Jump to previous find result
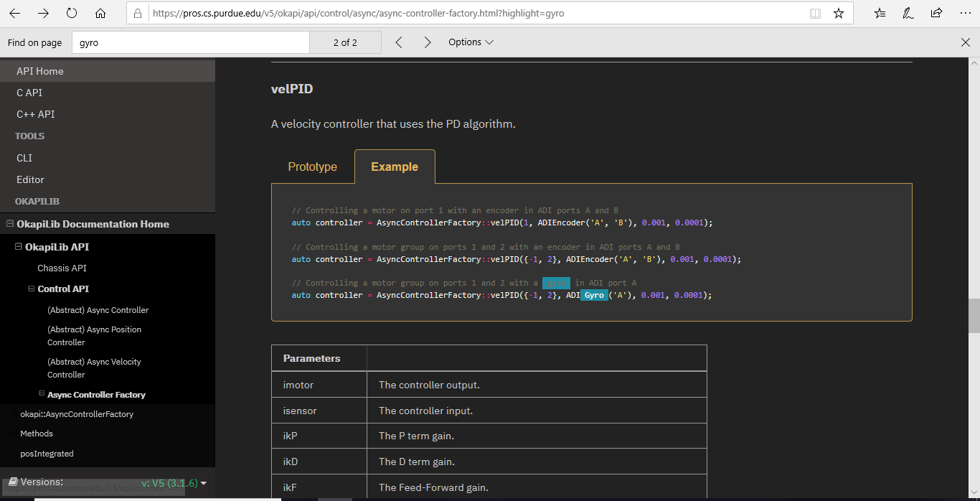The height and width of the screenshot is (501, 980). 399,42
